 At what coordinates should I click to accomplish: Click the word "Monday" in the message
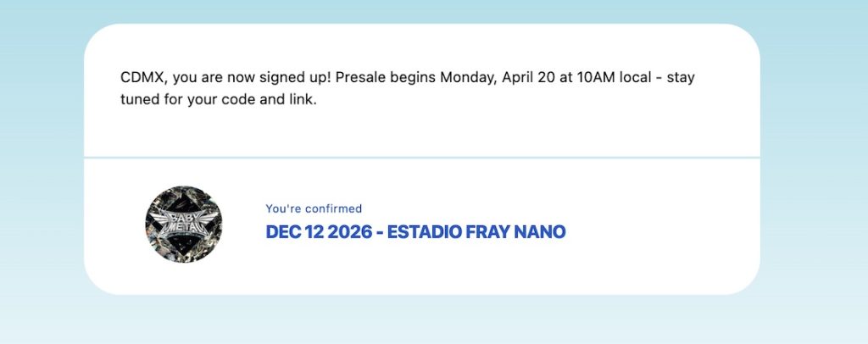coord(468,78)
